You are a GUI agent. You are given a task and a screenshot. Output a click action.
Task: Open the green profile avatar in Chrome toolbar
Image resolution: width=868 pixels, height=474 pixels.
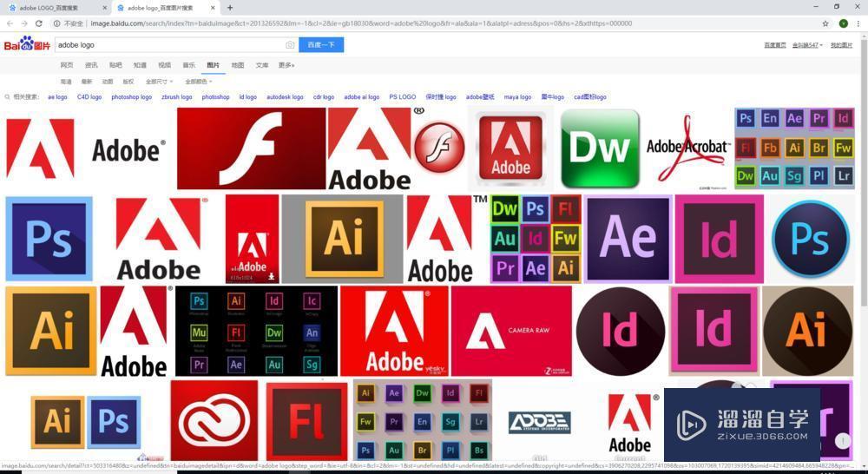(843, 23)
